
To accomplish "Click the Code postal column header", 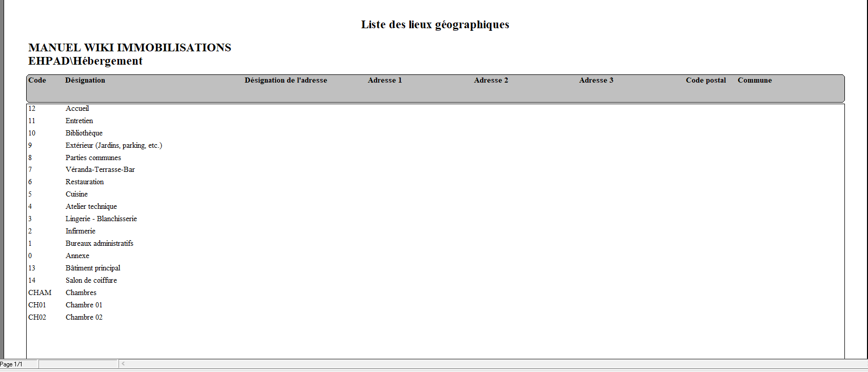I will (706, 80).
